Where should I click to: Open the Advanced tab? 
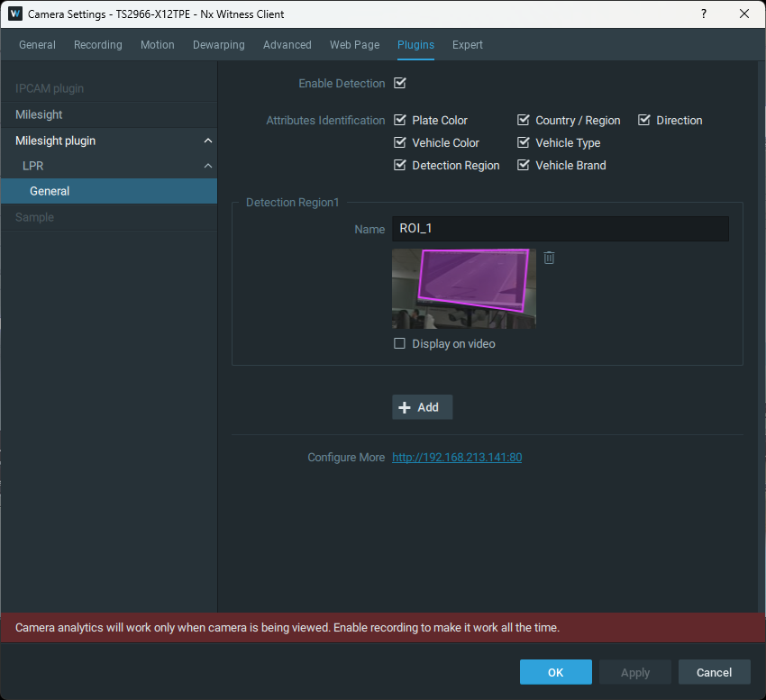287,44
